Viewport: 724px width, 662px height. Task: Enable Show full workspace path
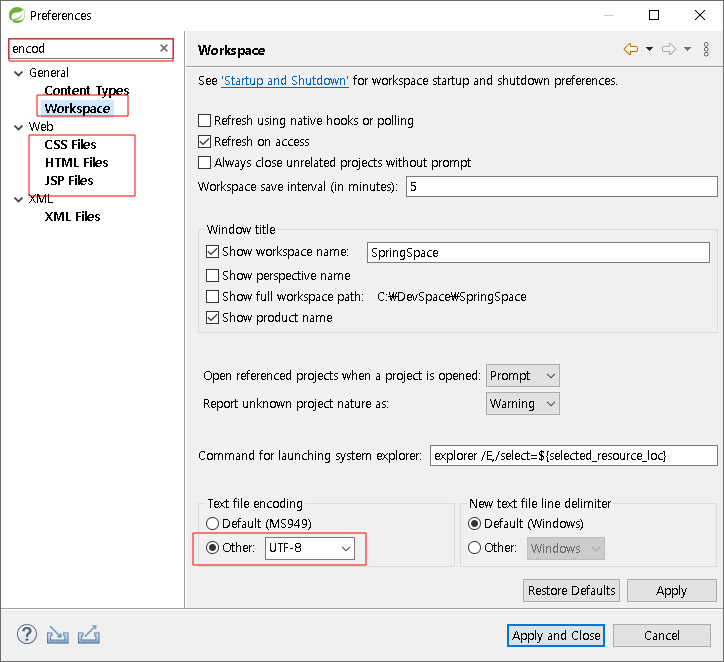(x=212, y=296)
